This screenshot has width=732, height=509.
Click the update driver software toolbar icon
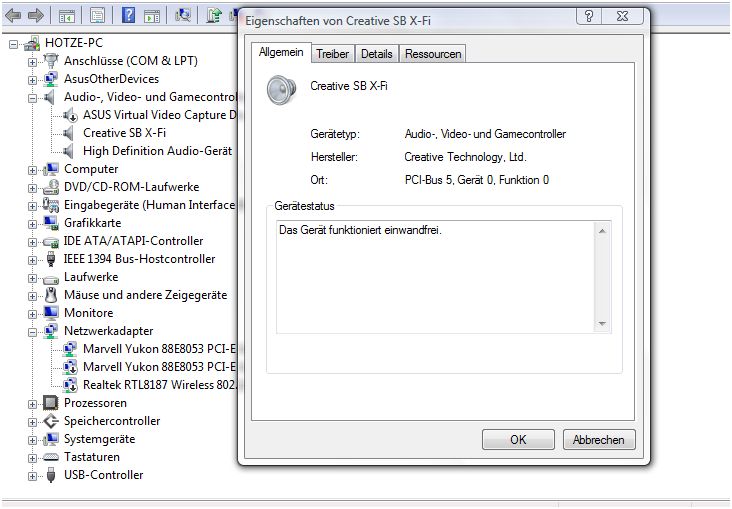point(214,15)
